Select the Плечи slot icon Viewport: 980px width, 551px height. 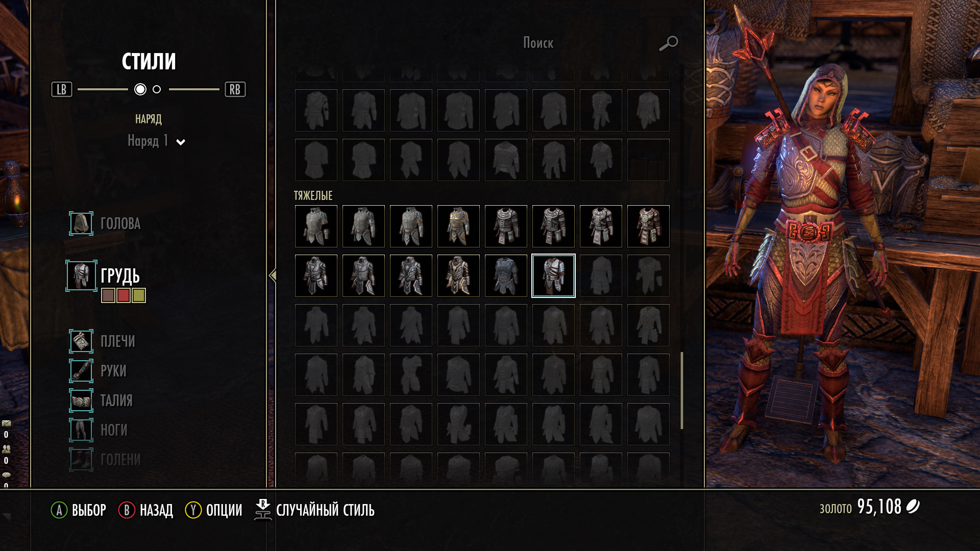tap(81, 341)
